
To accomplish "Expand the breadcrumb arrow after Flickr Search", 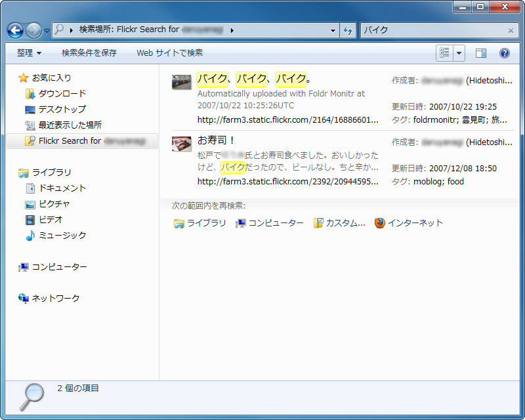I will (x=232, y=30).
